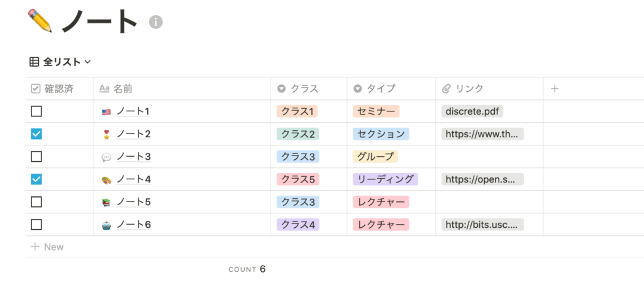Image resolution: width=644 pixels, height=287 pixels.
Task: Click the medal icon of ノート2
Action: point(106,134)
